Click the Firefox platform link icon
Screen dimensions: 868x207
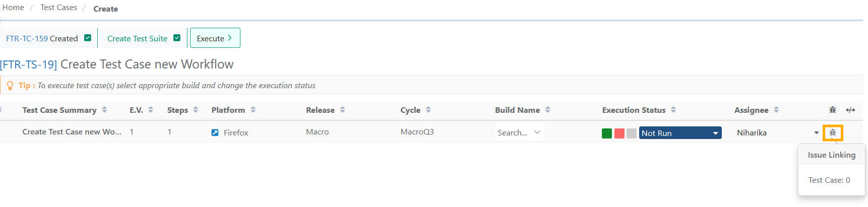(x=215, y=132)
